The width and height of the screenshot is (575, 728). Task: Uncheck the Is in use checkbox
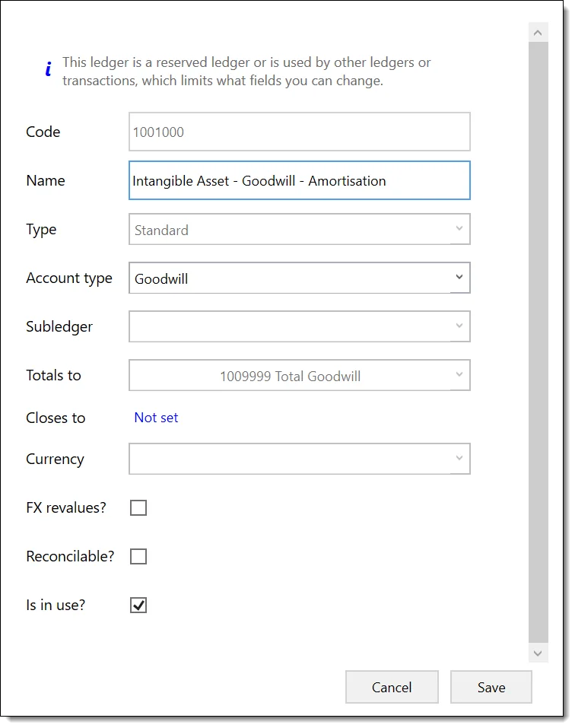[138, 605]
